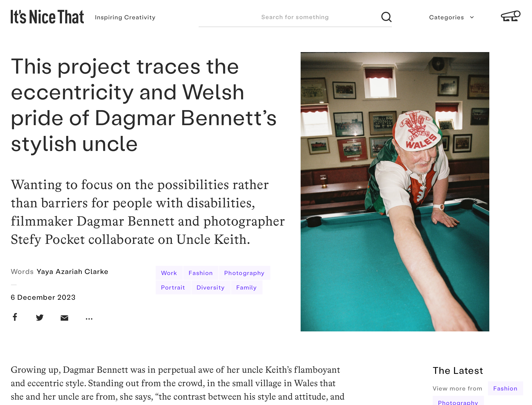Open the Photography article tag
This screenshot has width=532, height=405.
[x=244, y=273]
